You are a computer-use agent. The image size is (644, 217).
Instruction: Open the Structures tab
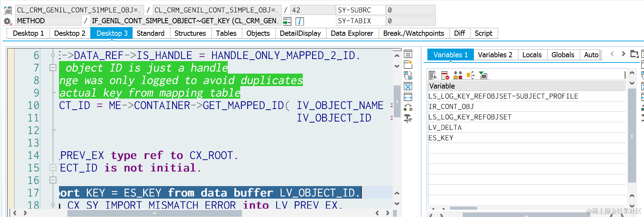click(190, 33)
